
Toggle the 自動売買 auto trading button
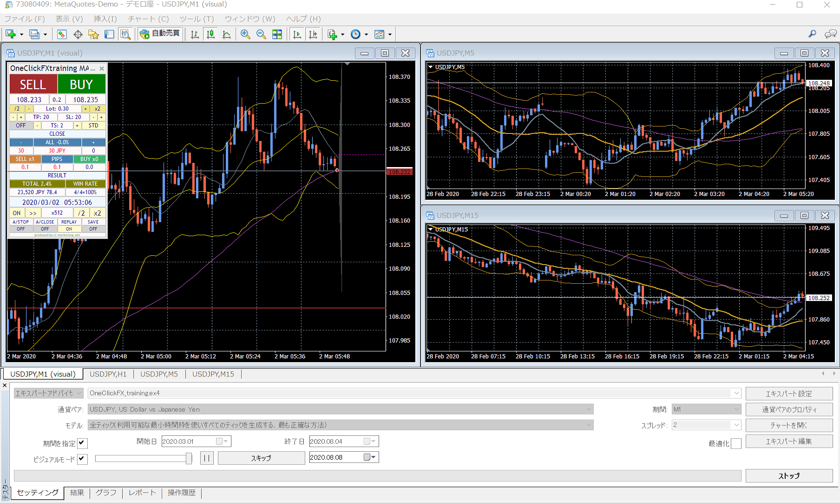(x=160, y=34)
